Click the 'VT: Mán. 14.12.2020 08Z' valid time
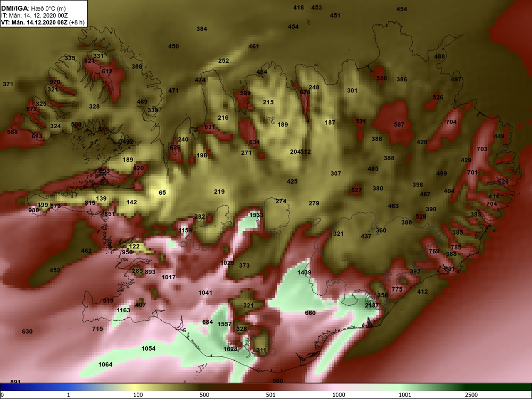Screen dimensions: 532x399 pyautogui.click(x=34, y=22)
